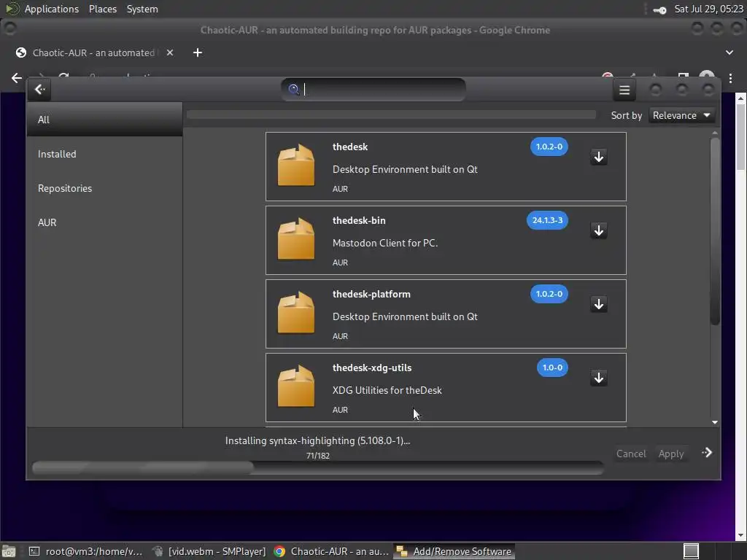The width and height of the screenshot is (747, 560).
Task: Open the System menu
Action: (142, 9)
